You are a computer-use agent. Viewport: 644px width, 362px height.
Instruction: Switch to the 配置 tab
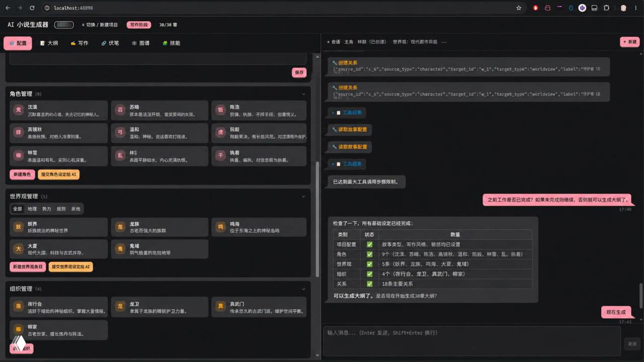[18, 43]
